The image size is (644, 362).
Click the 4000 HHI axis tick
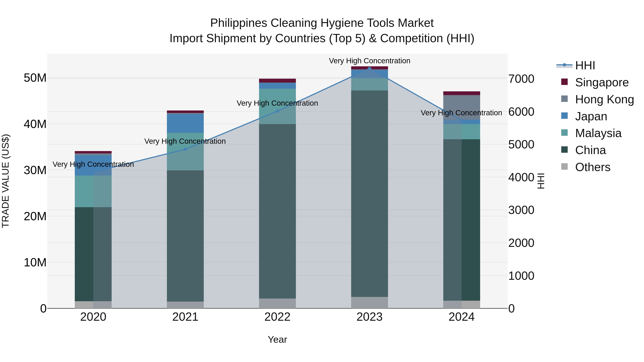(x=521, y=177)
